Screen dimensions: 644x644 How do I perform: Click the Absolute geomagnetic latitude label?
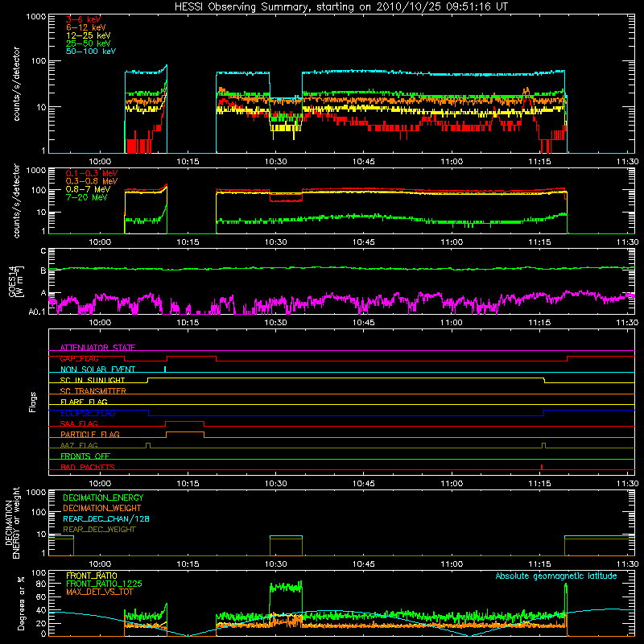coord(556,576)
